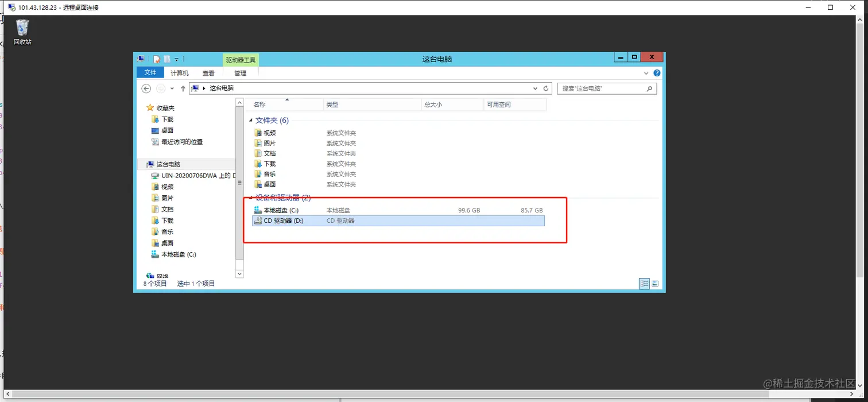
Task: Select the 驱动器工具 contextual tab header
Action: coord(241,60)
